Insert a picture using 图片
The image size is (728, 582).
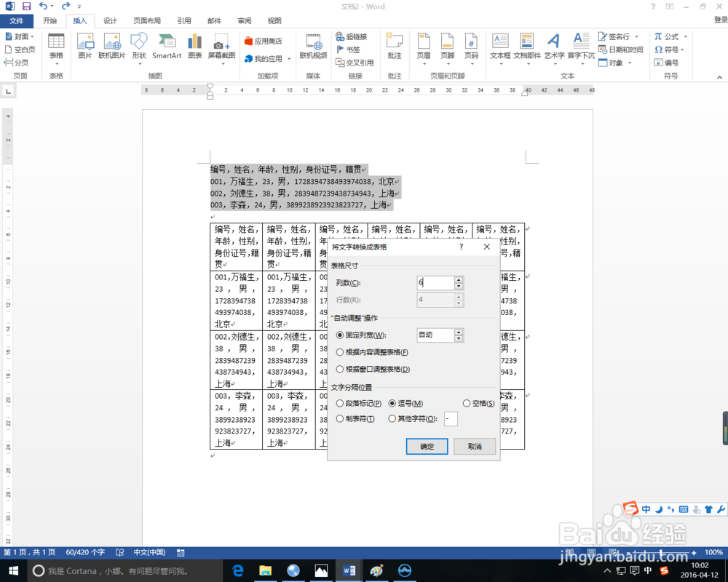click(x=85, y=47)
